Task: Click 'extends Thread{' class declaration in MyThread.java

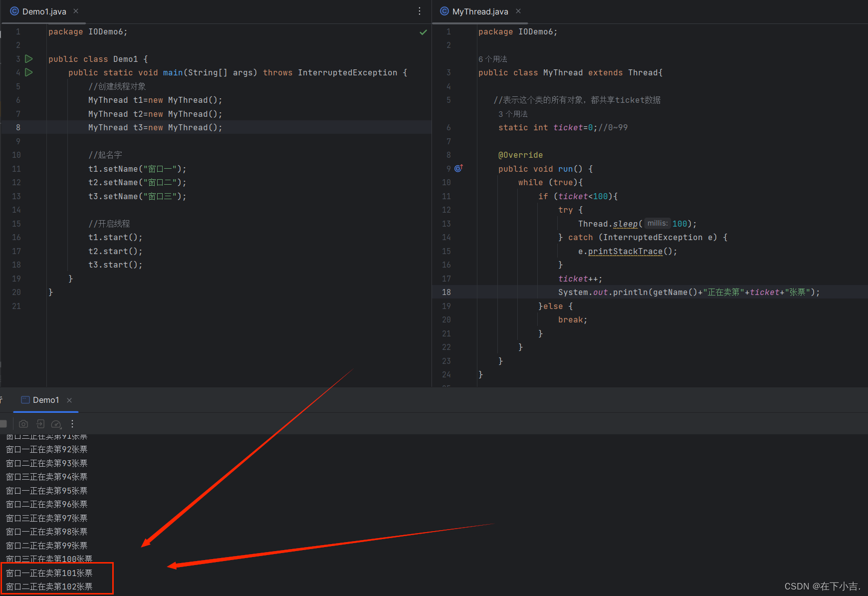Action: [x=626, y=72]
